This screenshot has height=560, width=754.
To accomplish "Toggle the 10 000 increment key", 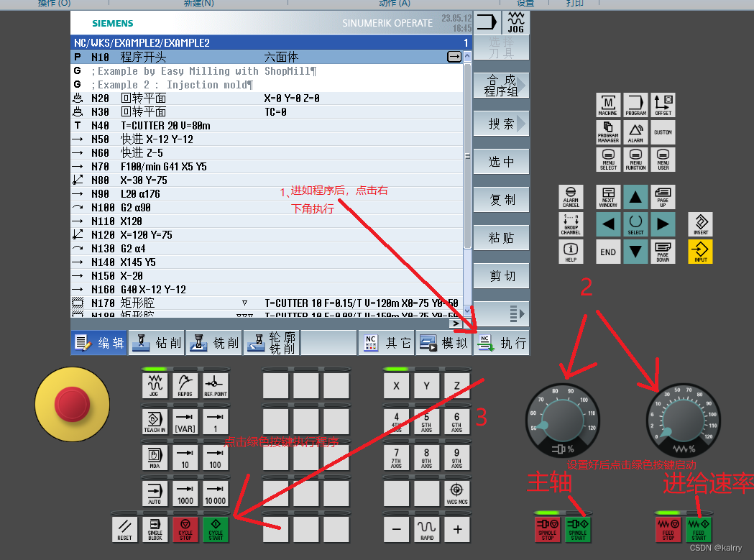I will 216,494.
